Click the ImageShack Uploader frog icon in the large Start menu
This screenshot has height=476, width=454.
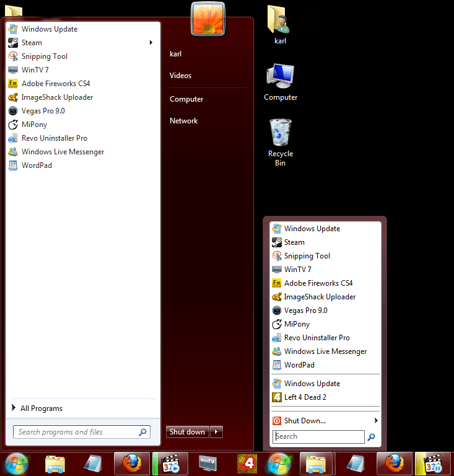[x=13, y=97]
